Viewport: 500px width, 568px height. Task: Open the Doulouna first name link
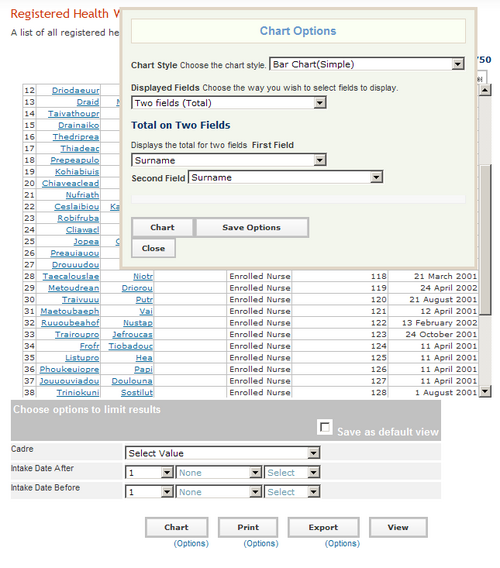(132, 381)
